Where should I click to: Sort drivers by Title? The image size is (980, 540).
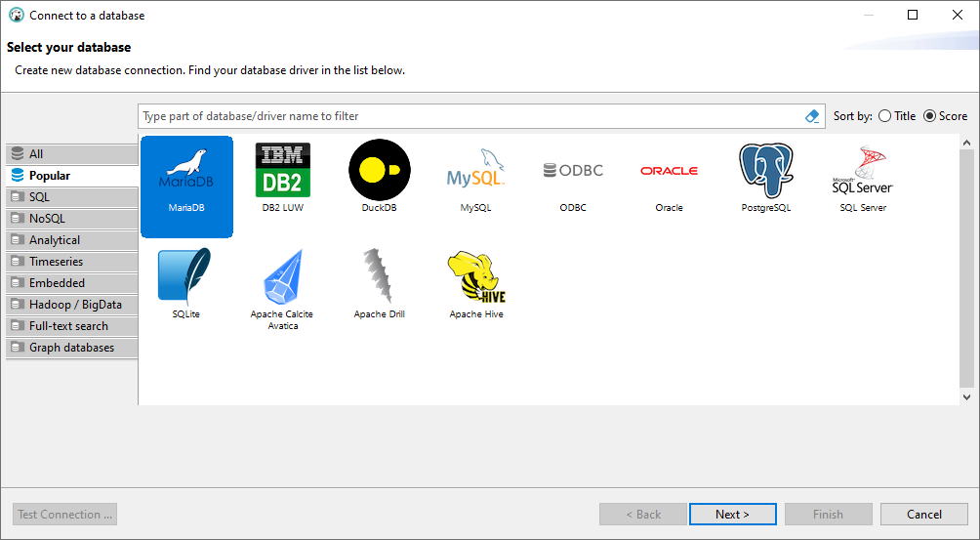(885, 116)
